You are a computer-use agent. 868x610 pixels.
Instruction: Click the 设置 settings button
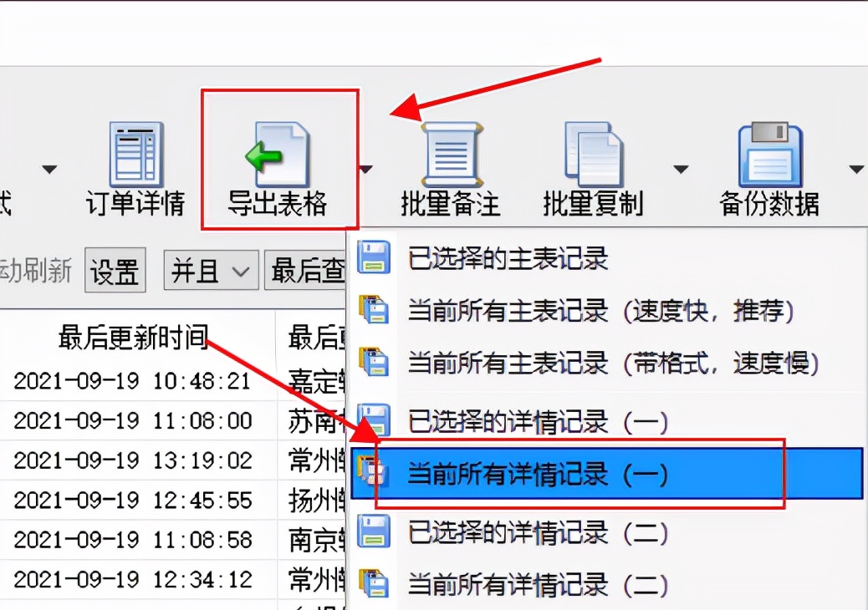click(x=115, y=271)
